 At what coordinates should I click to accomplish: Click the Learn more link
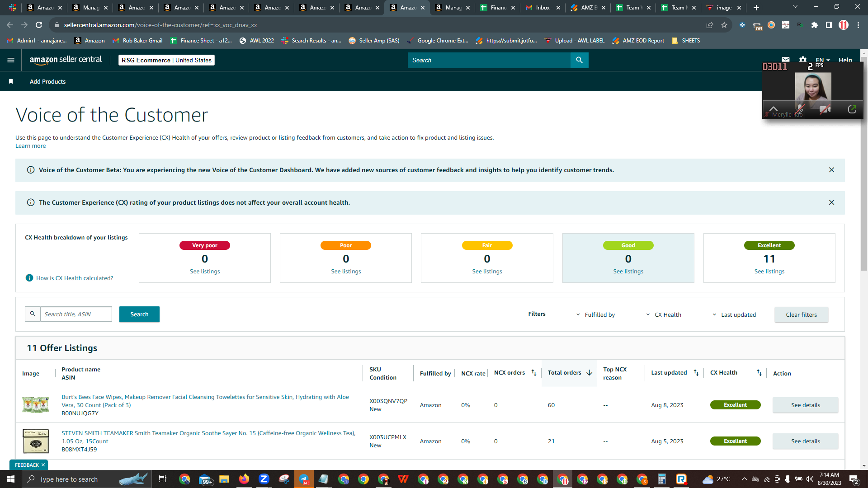pyautogui.click(x=30, y=145)
